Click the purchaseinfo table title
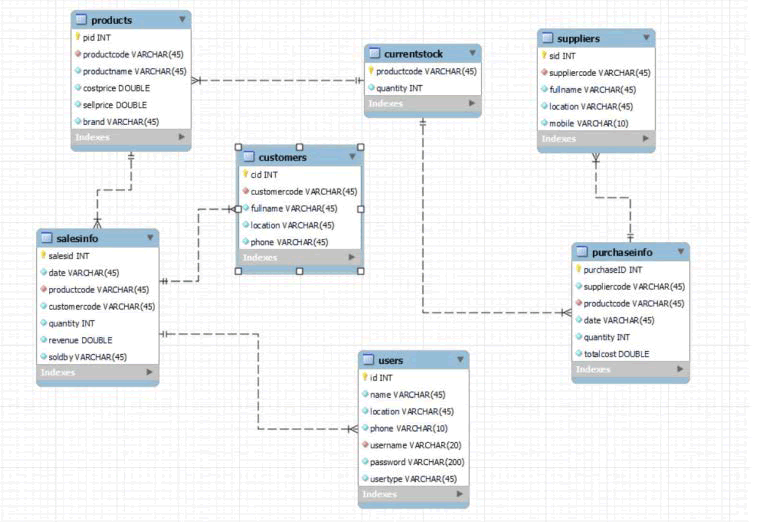767x522 pixels. pyautogui.click(x=622, y=252)
